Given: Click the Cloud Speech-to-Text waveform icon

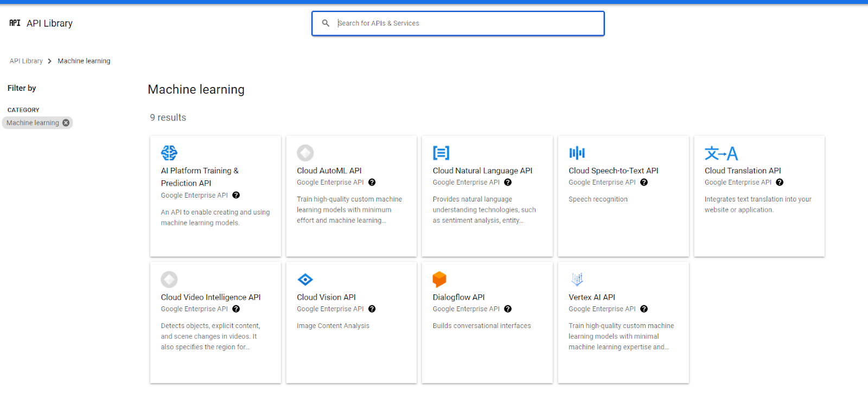Looking at the screenshot, I should (x=577, y=153).
